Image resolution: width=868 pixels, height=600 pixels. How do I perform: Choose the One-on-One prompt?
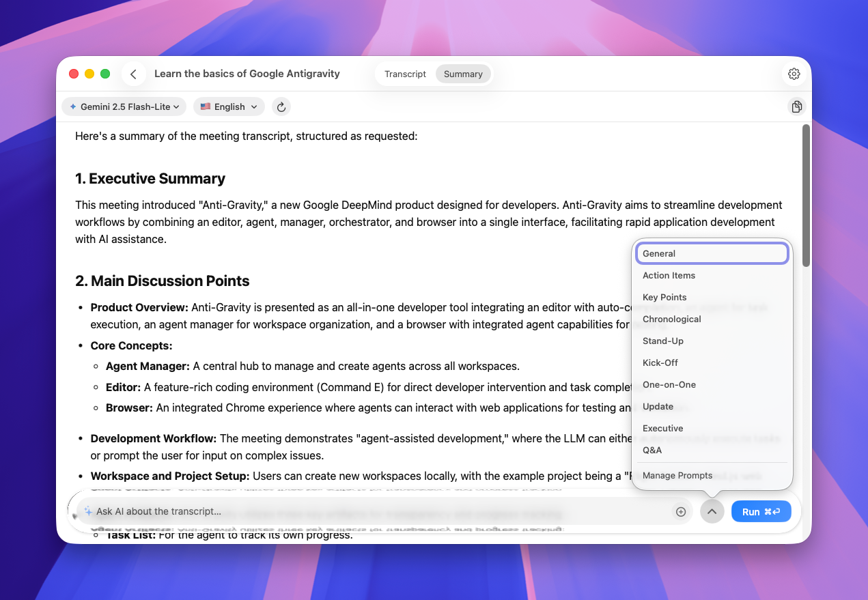pos(669,385)
